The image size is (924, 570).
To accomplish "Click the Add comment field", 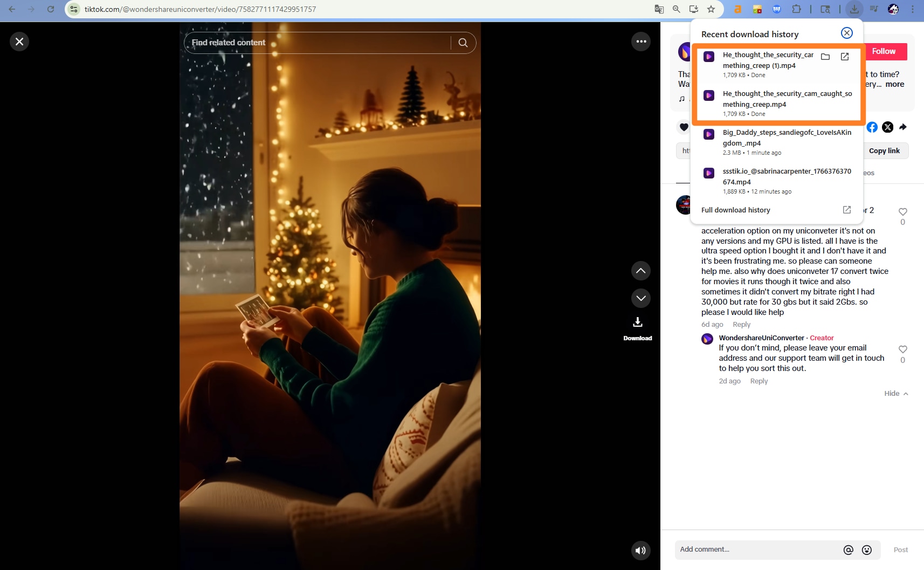I will pyautogui.click(x=755, y=549).
